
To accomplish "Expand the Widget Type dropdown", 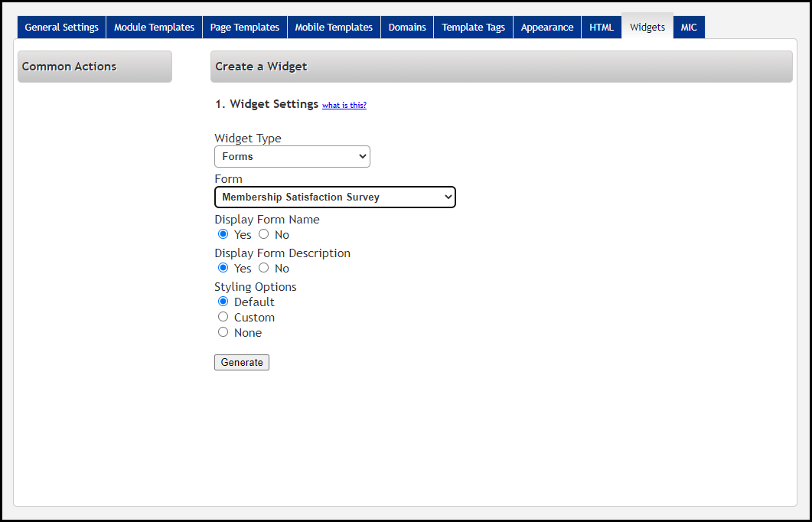I will pos(292,156).
